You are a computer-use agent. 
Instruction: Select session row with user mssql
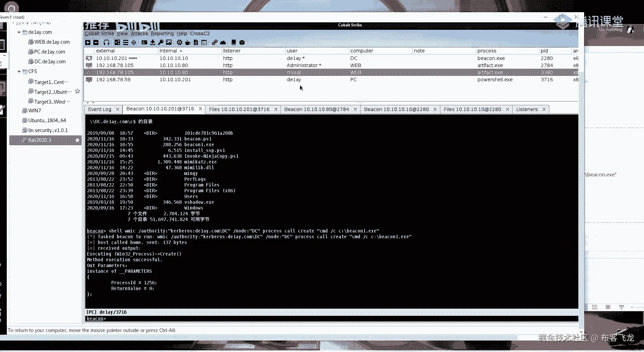click(331, 72)
